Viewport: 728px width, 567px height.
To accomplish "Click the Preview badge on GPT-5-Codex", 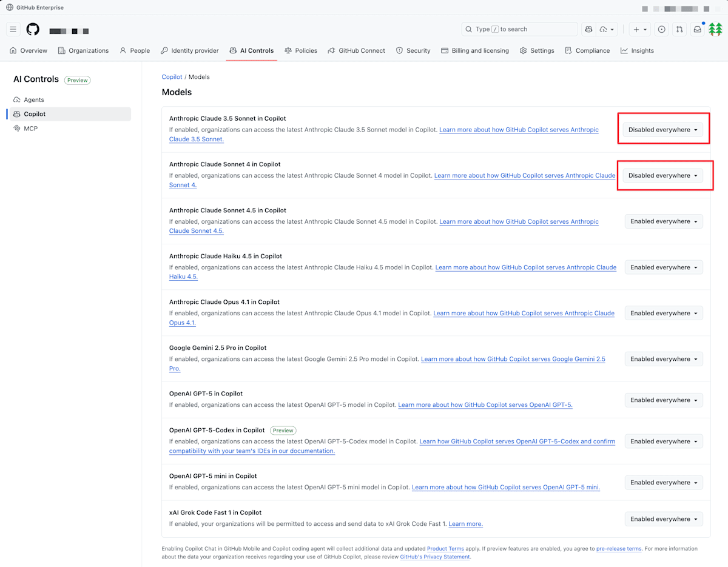I will point(283,431).
